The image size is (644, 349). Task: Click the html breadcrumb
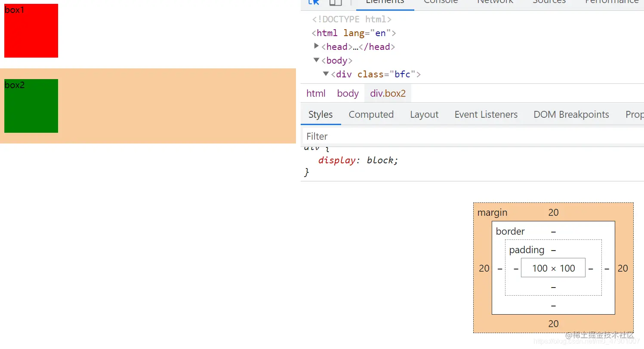coord(316,93)
